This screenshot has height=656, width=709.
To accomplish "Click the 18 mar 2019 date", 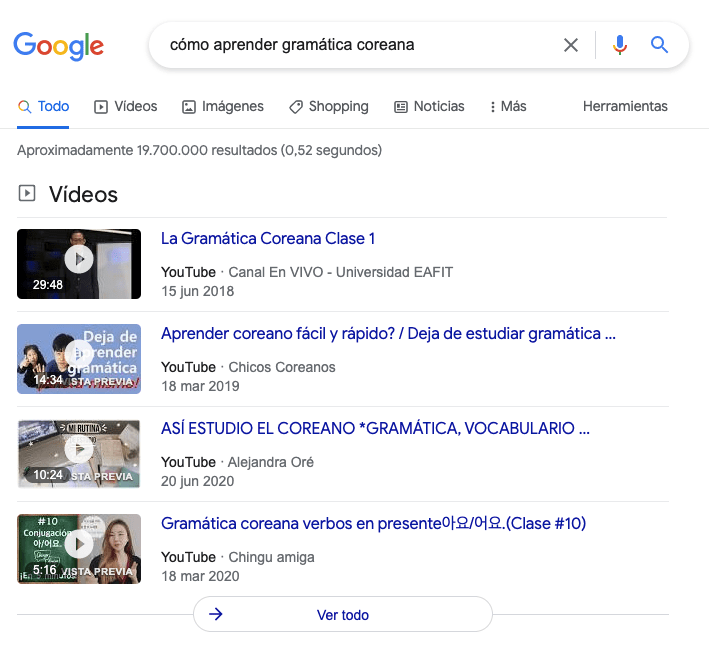I will point(200,386).
